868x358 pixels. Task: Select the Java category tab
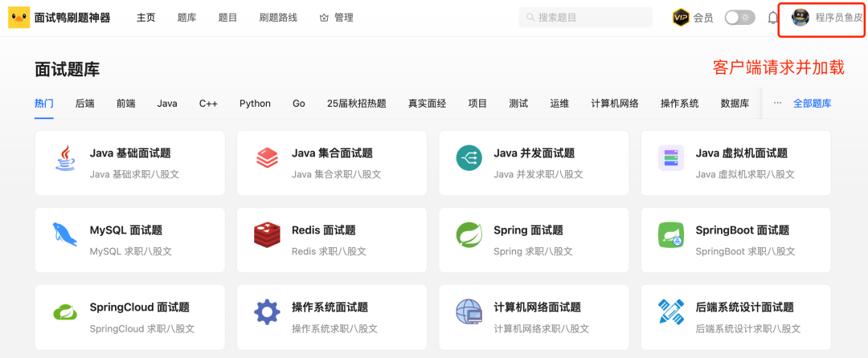167,104
